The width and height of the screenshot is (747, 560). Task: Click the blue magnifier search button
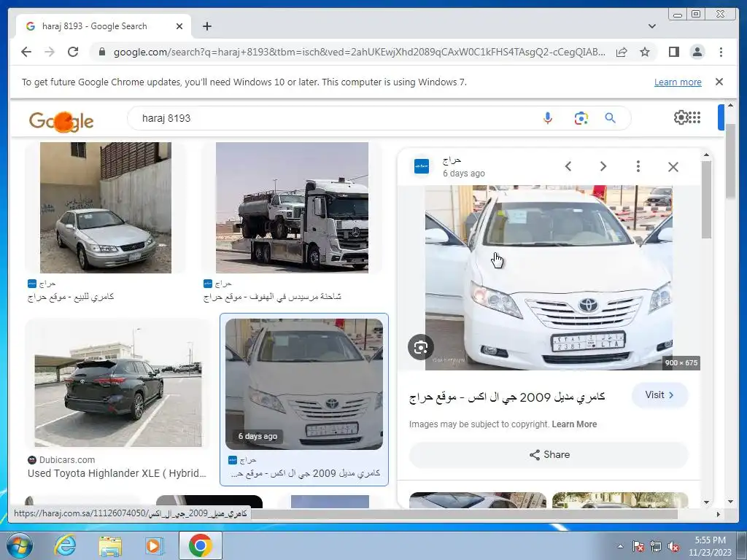pyautogui.click(x=610, y=118)
